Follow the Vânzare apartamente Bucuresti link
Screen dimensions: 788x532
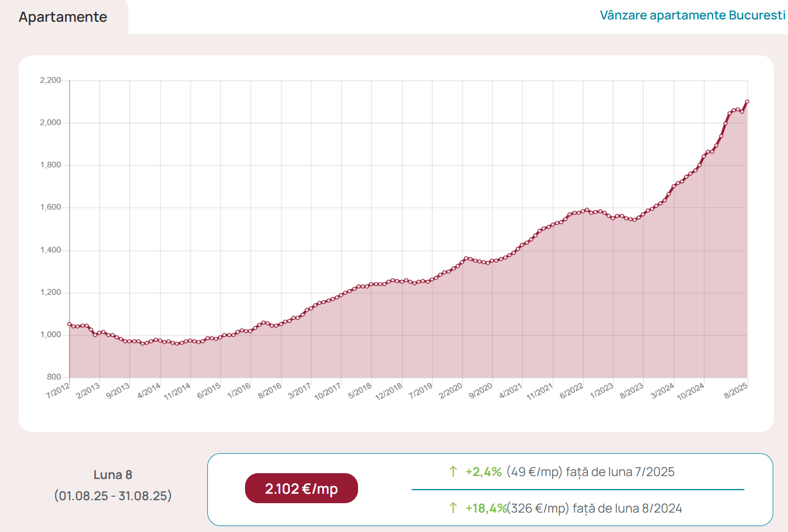click(x=693, y=15)
